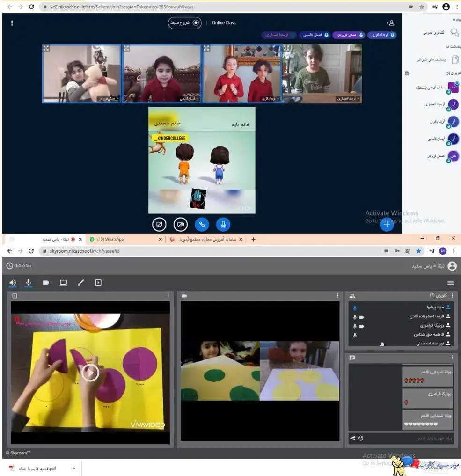
Task: Open the emoji picker in Skyroom chat
Action: click(360, 438)
